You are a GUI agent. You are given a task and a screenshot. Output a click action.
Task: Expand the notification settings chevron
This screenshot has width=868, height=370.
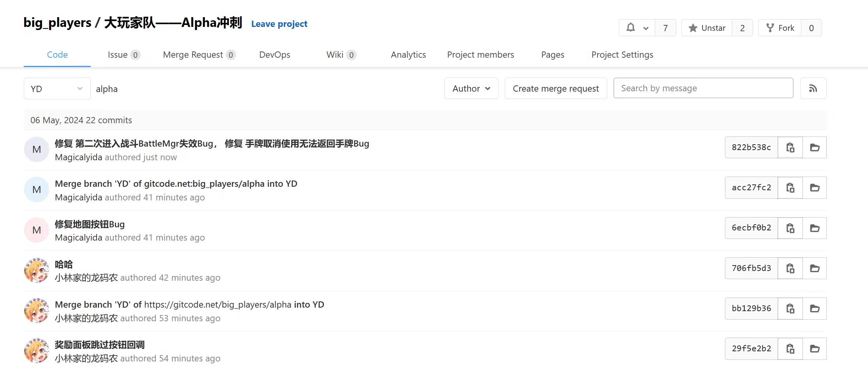(646, 28)
